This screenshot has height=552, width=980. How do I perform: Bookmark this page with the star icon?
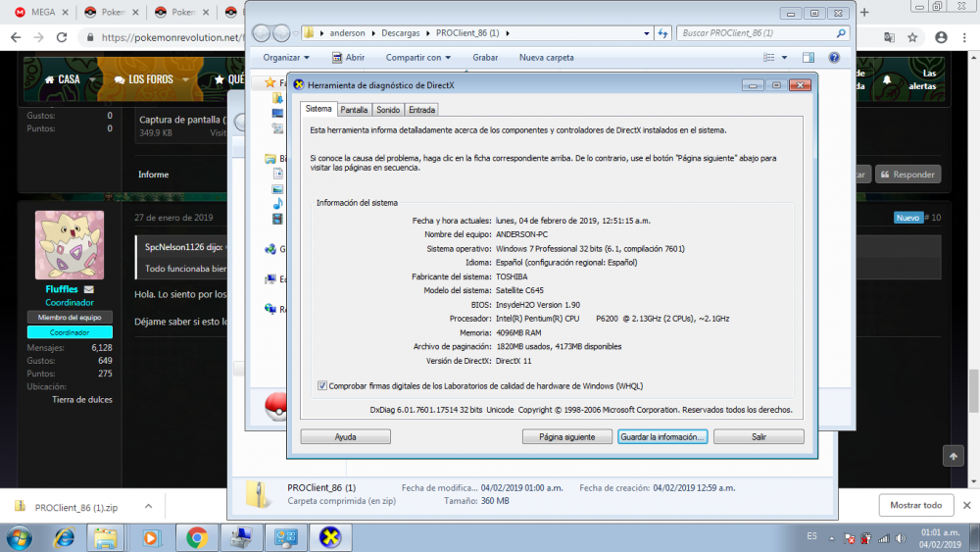913,37
